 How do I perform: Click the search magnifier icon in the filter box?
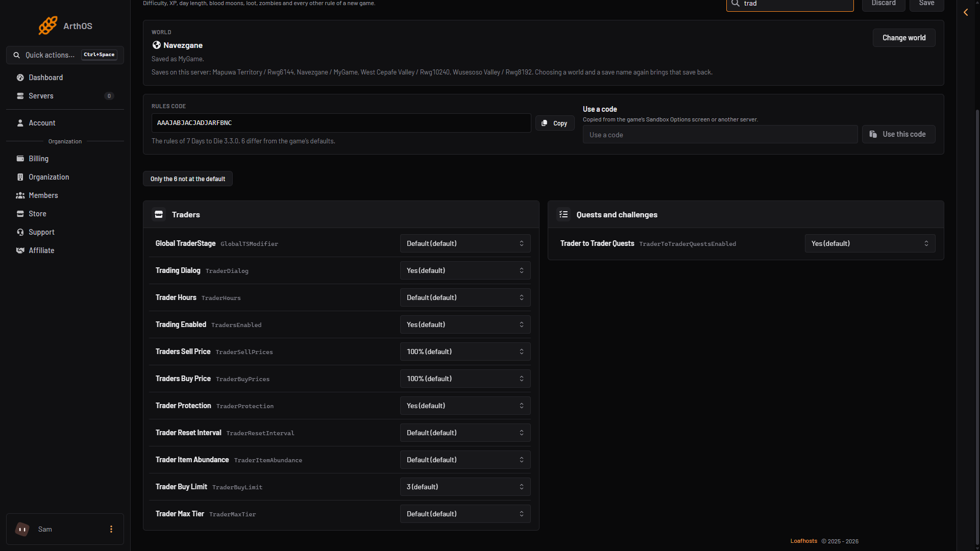point(736,4)
